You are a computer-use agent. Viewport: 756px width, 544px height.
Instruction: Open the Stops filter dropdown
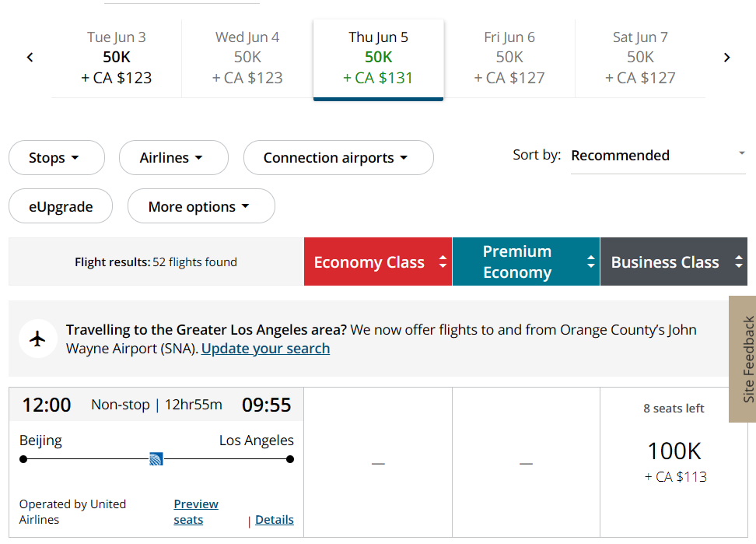click(x=56, y=158)
